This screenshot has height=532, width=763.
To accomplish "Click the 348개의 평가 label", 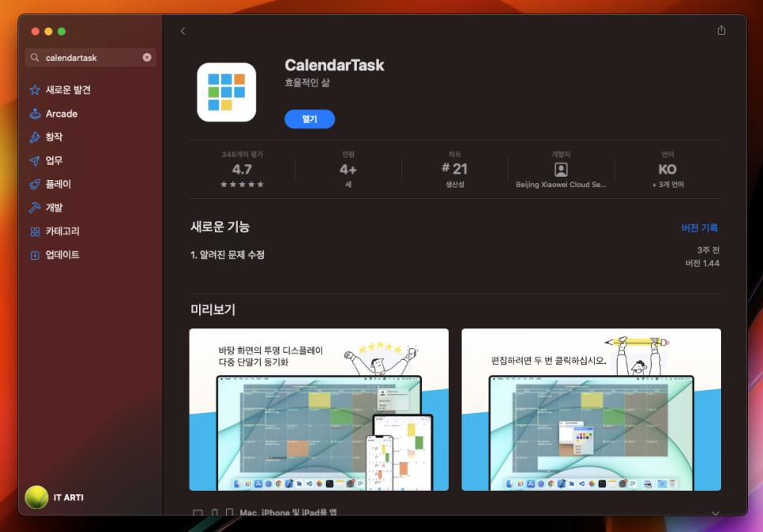I will click(x=242, y=154).
